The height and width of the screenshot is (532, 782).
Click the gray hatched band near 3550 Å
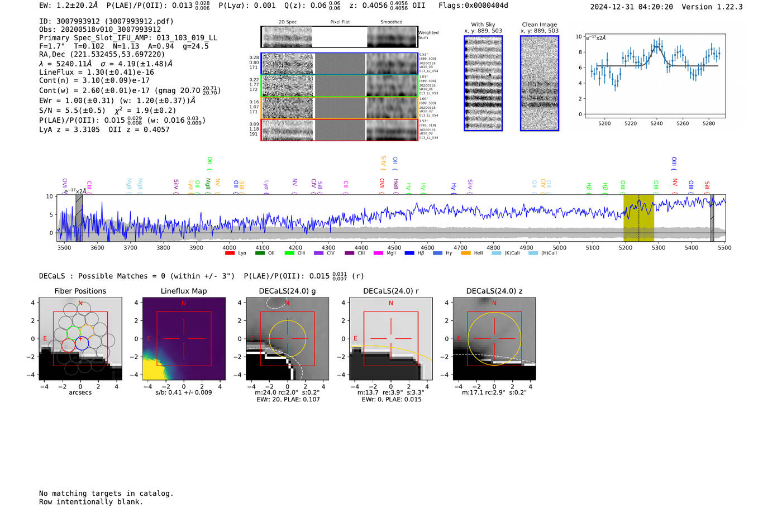coord(79,218)
